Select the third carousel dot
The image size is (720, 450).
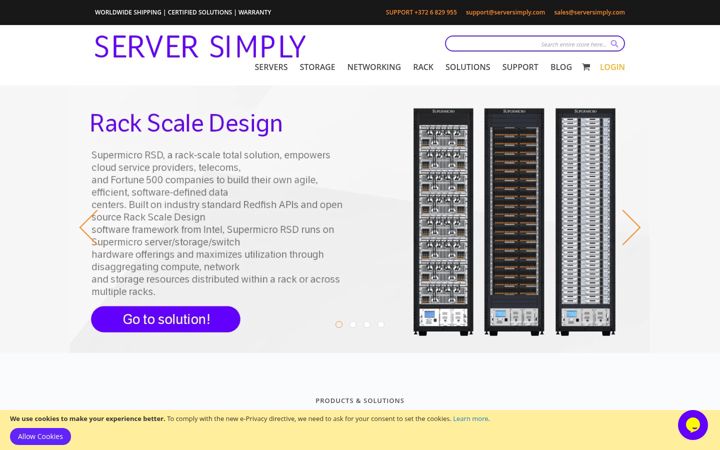coord(367,324)
